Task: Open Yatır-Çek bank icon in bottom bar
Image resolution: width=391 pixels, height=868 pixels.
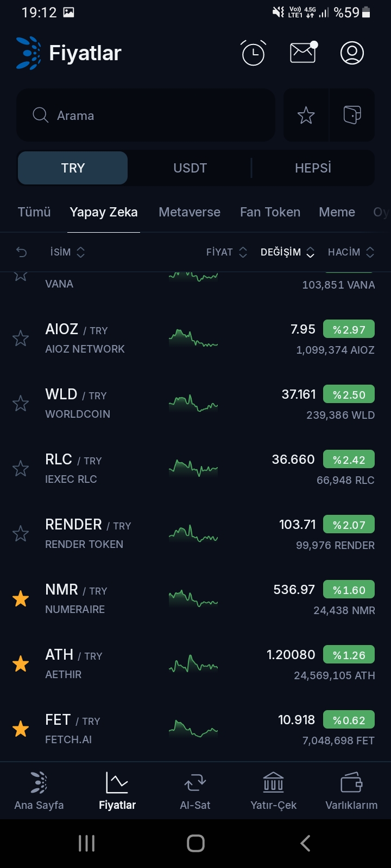Action: 273,791
